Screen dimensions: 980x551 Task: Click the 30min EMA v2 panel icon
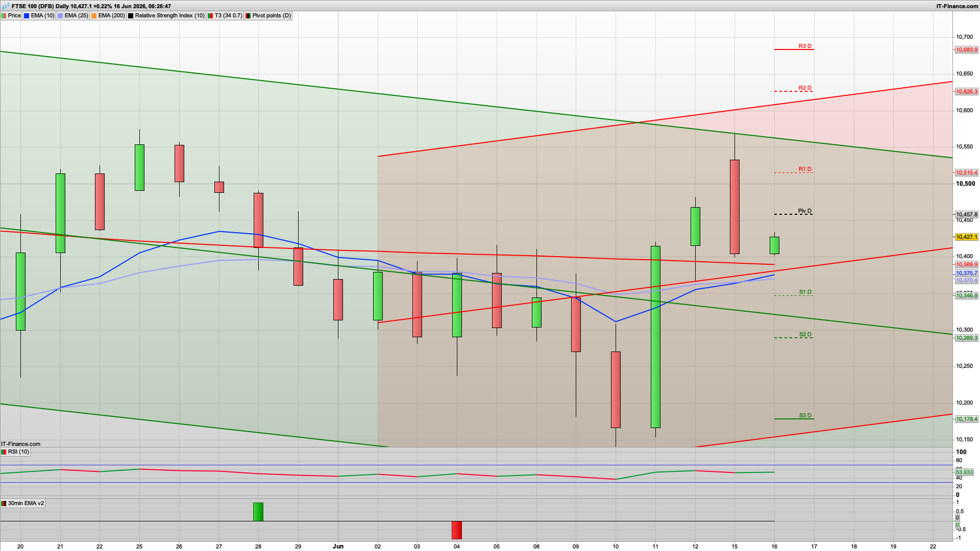(x=4, y=504)
